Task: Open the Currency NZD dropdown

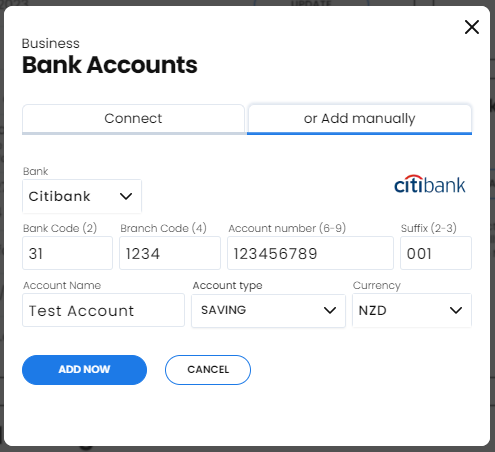Action: pos(412,310)
